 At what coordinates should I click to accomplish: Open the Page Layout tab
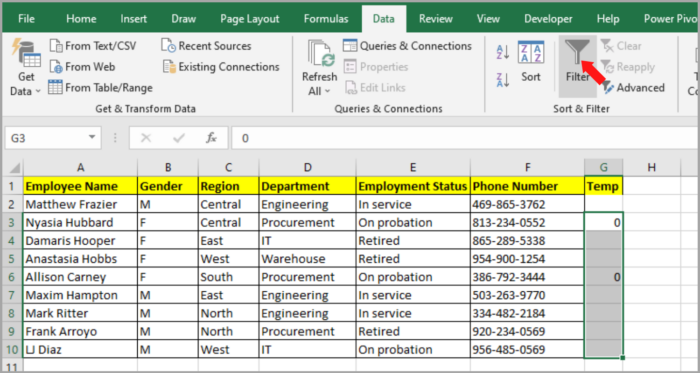[250, 19]
